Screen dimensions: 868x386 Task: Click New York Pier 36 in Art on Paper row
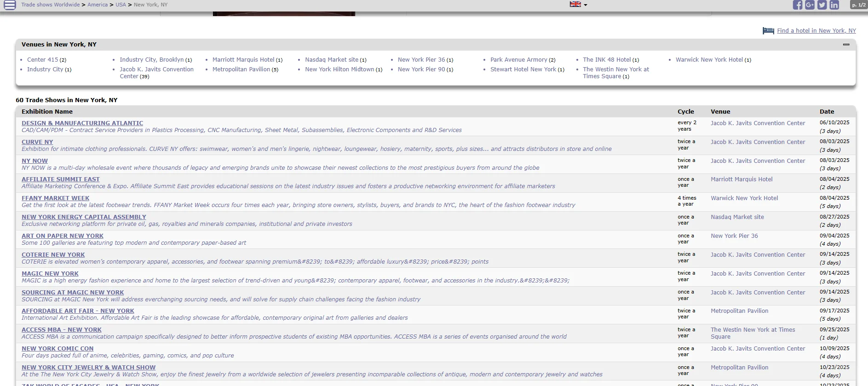734,236
